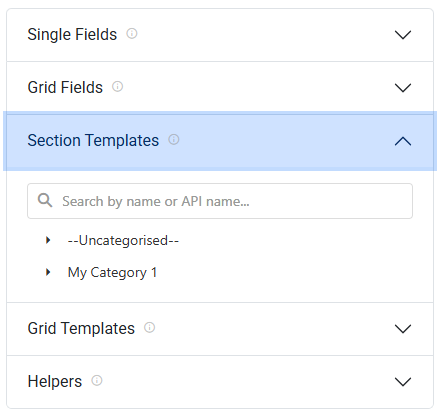Expand the --Uncategorised-- tree arrow
This screenshot has height=420, width=445.
pos(48,240)
